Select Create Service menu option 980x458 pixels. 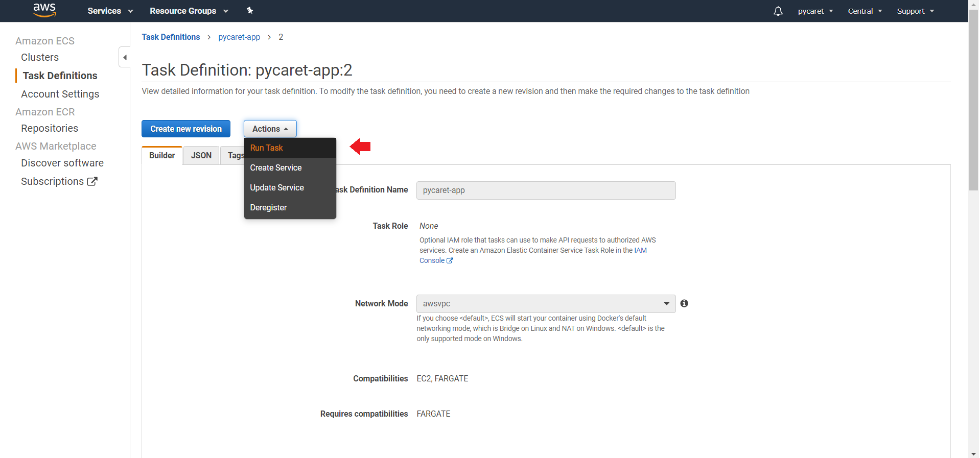275,167
